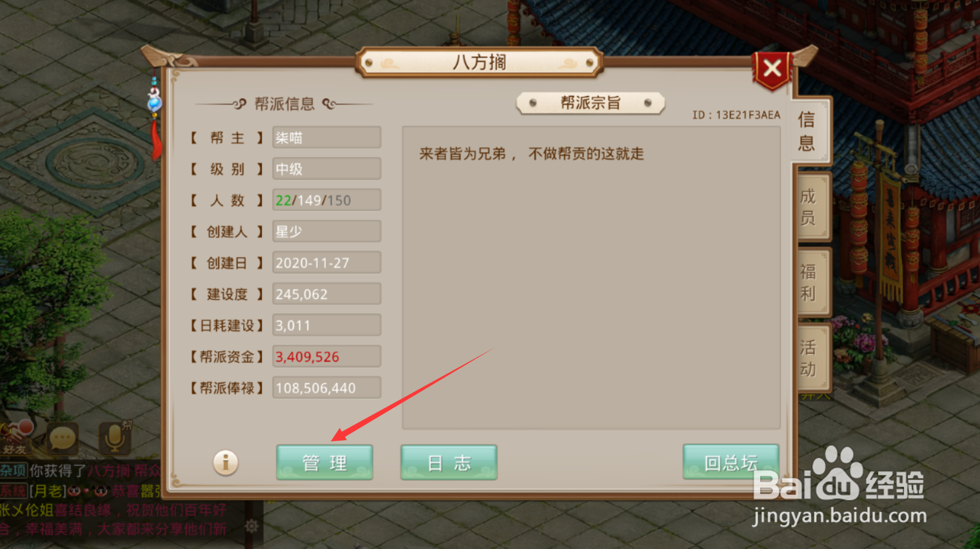The height and width of the screenshot is (549, 980).
Task: Open the 活动 side tab
Action: point(808,358)
